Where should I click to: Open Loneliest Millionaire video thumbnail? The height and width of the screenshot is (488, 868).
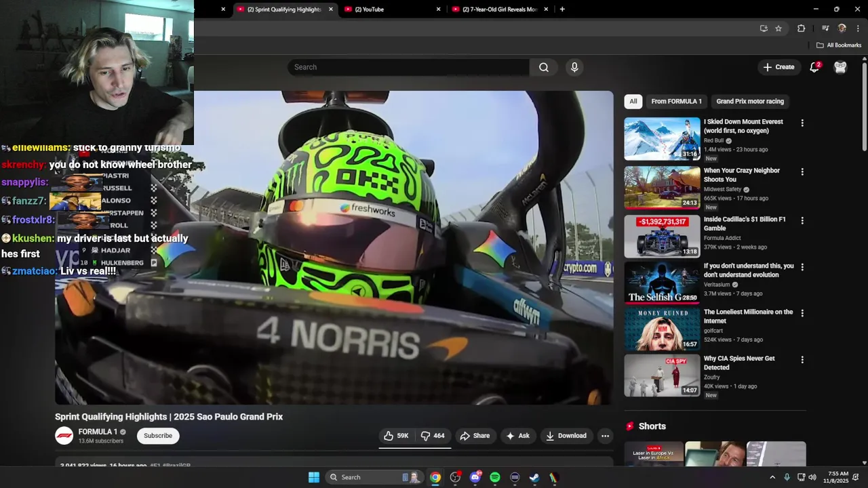[x=662, y=329]
